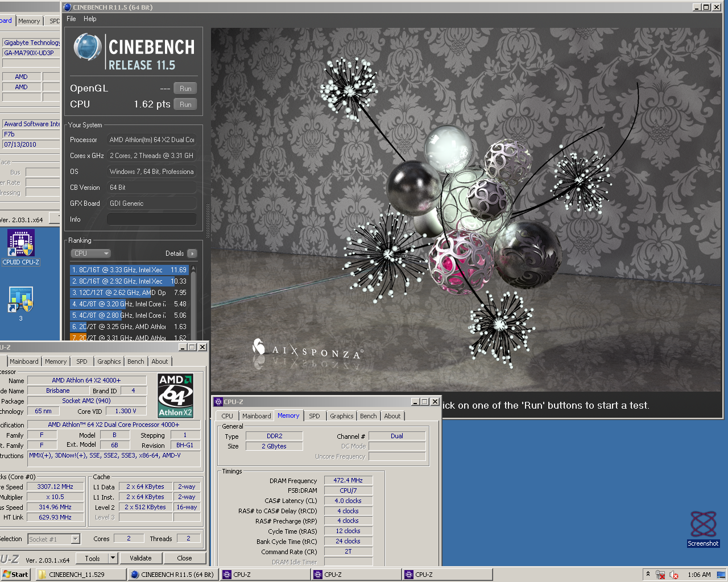
Task: Open the Help menu in Cinebench
Action: (x=90, y=19)
